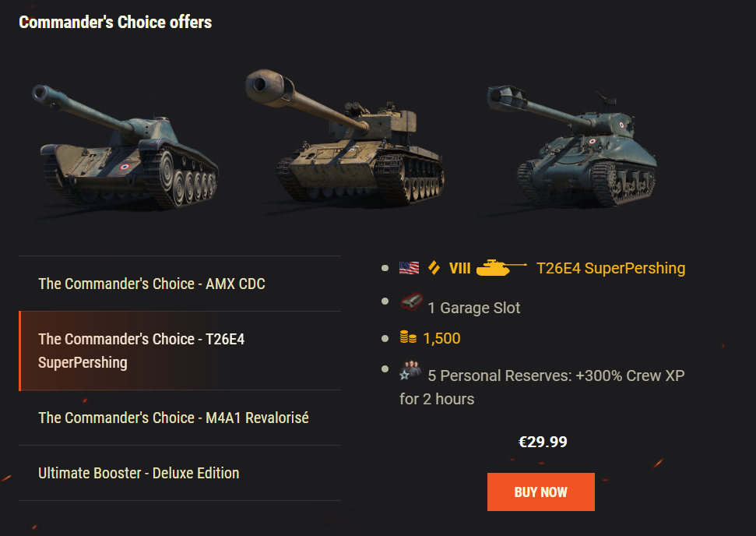
Task: Click the yellow tank type icon
Action: click(x=501, y=268)
